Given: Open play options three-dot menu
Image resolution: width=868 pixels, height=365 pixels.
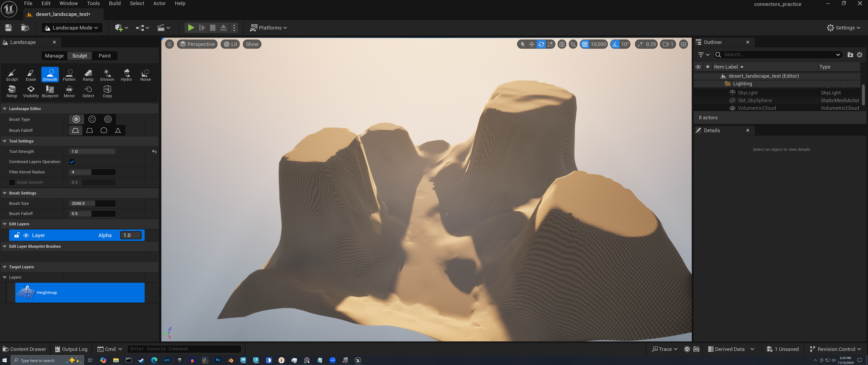Looking at the screenshot, I should tap(234, 28).
